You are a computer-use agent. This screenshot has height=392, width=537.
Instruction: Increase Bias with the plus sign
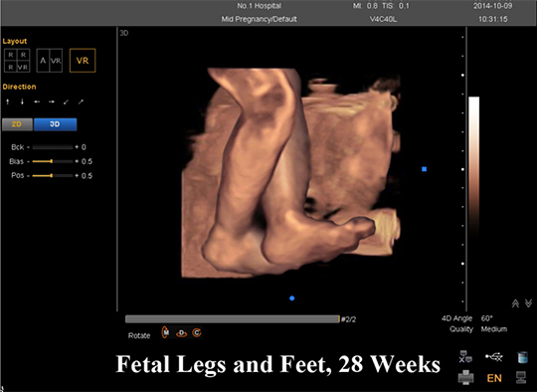(77, 161)
